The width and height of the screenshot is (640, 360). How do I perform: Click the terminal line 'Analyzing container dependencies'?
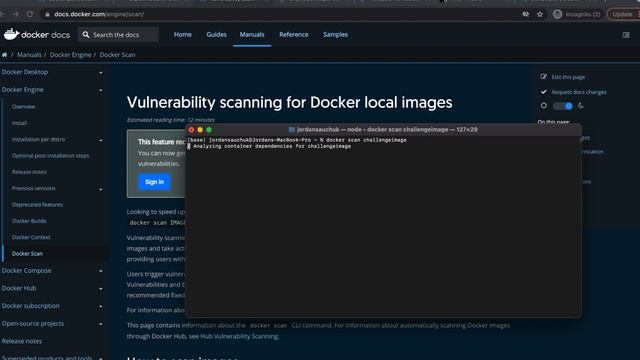(272, 146)
